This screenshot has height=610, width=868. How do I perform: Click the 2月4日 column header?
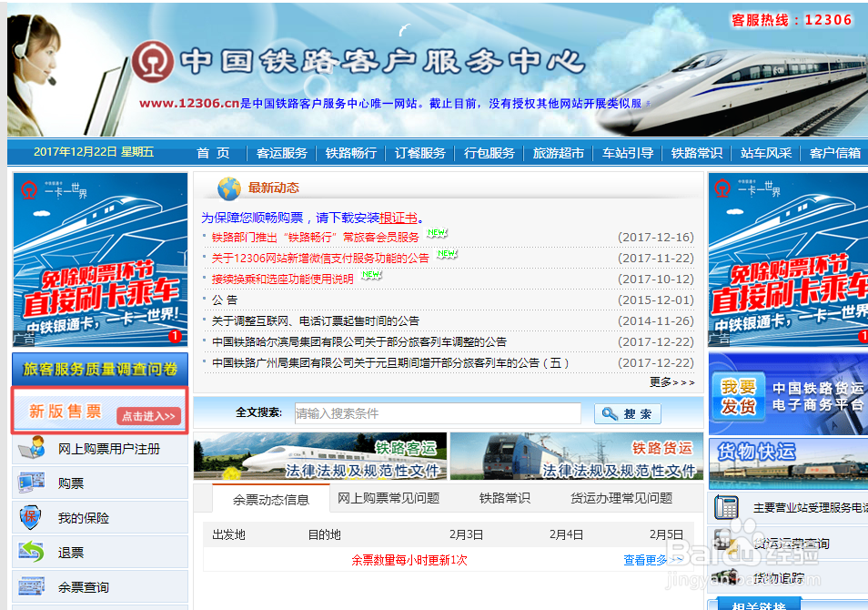(566, 534)
